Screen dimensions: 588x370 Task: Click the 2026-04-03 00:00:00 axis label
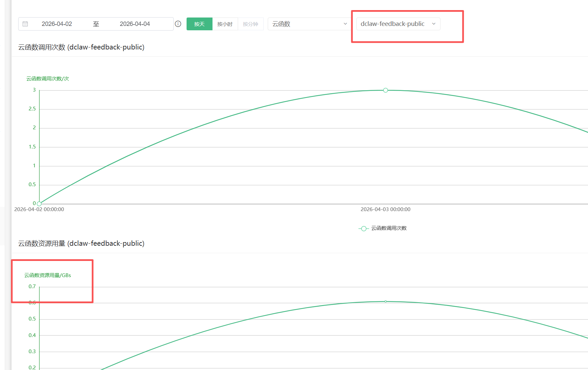tap(385, 209)
